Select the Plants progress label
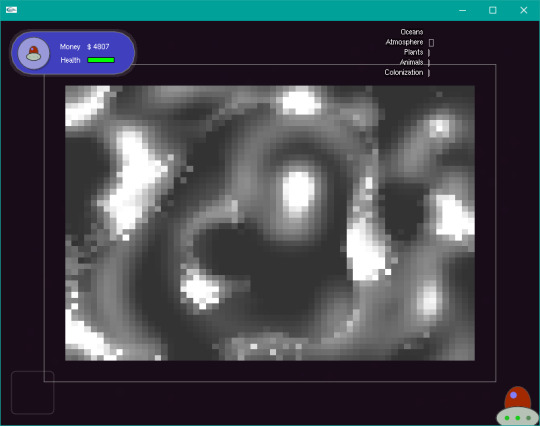 (x=413, y=52)
